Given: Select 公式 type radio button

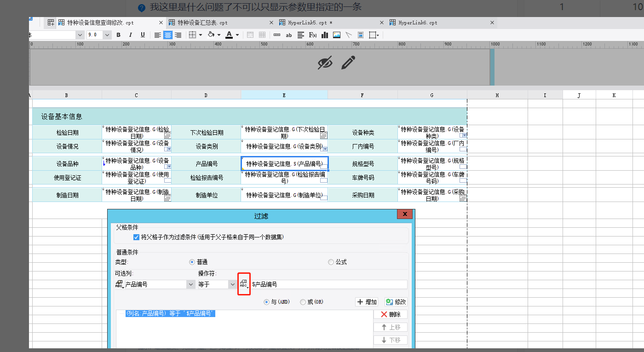Looking at the screenshot, I should [x=331, y=262].
